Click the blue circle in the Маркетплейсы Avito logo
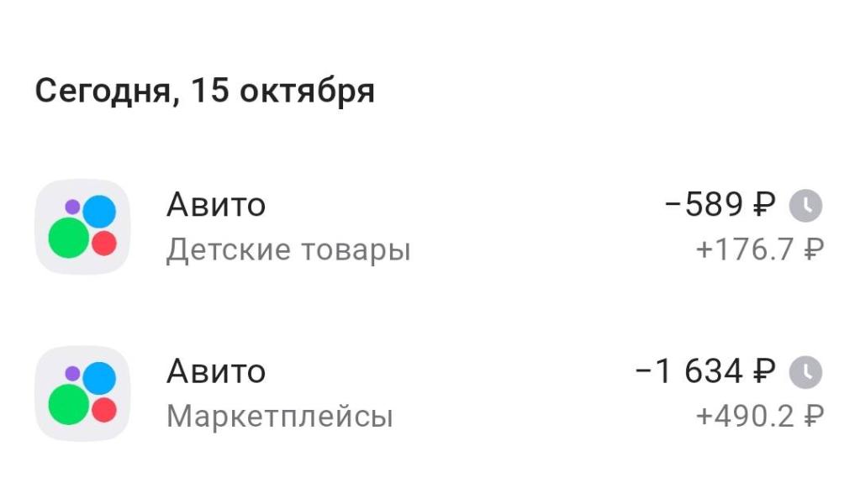The height and width of the screenshot is (504, 860). click(x=99, y=378)
